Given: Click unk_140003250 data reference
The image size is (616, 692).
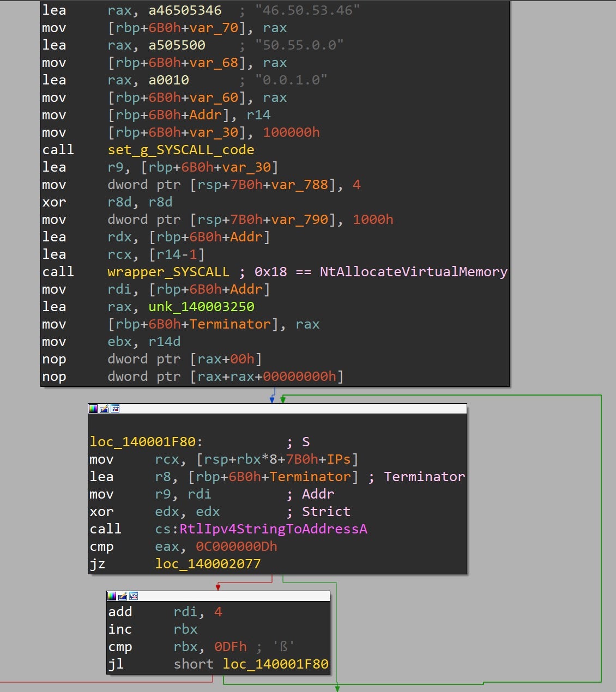Looking at the screenshot, I should point(201,307).
